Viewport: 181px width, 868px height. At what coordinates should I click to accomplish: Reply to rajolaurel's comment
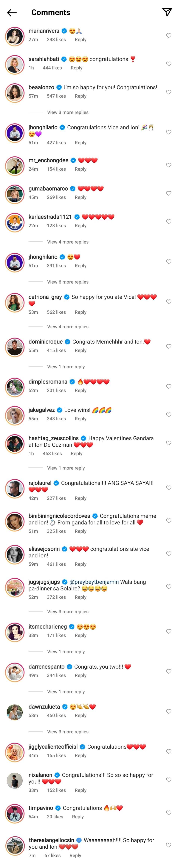tap(81, 498)
